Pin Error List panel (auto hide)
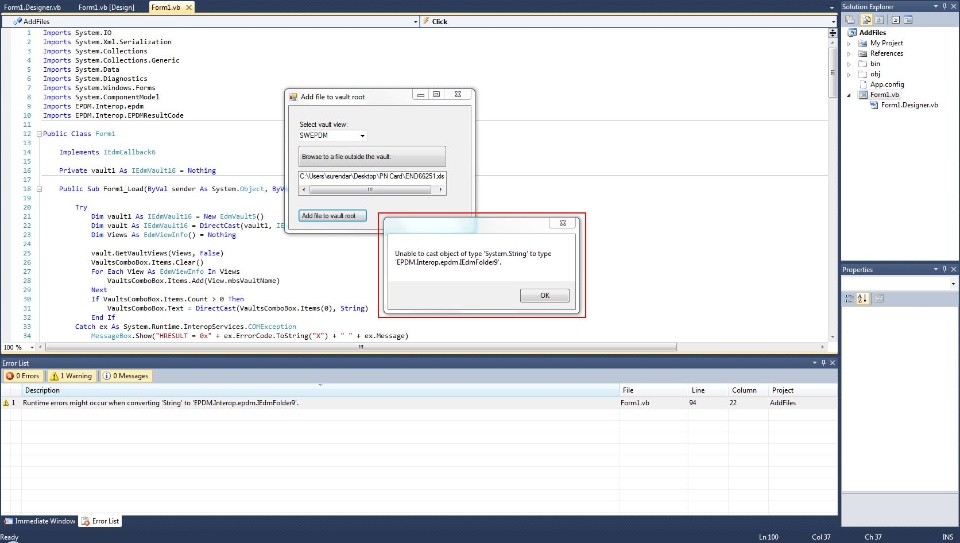The height and width of the screenshot is (543, 960). click(823, 363)
